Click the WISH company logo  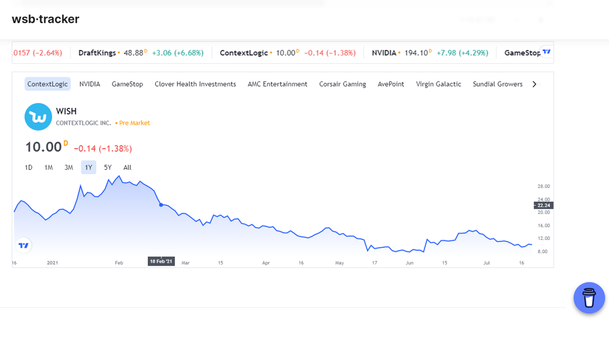coord(38,116)
